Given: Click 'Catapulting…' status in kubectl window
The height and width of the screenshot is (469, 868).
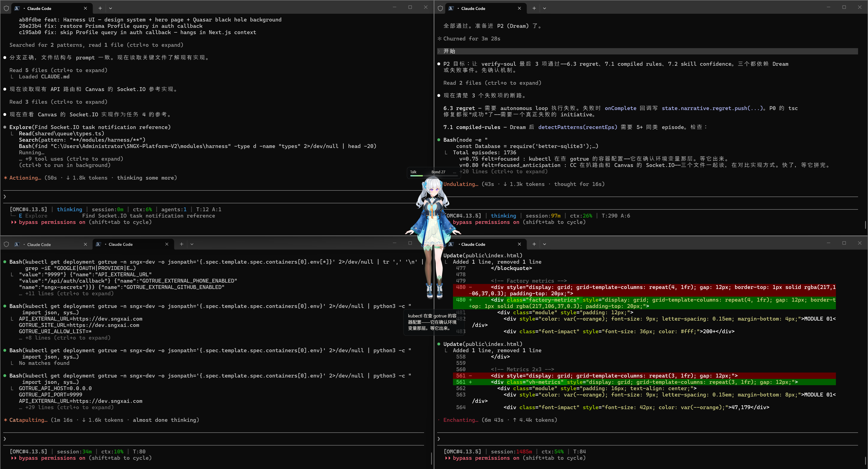Looking at the screenshot, I should point(28,420).
